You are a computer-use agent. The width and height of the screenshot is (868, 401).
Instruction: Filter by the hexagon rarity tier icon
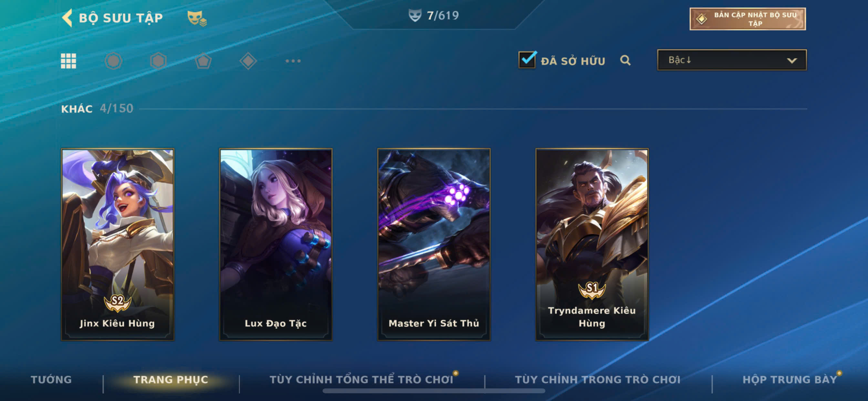(158, 61)
